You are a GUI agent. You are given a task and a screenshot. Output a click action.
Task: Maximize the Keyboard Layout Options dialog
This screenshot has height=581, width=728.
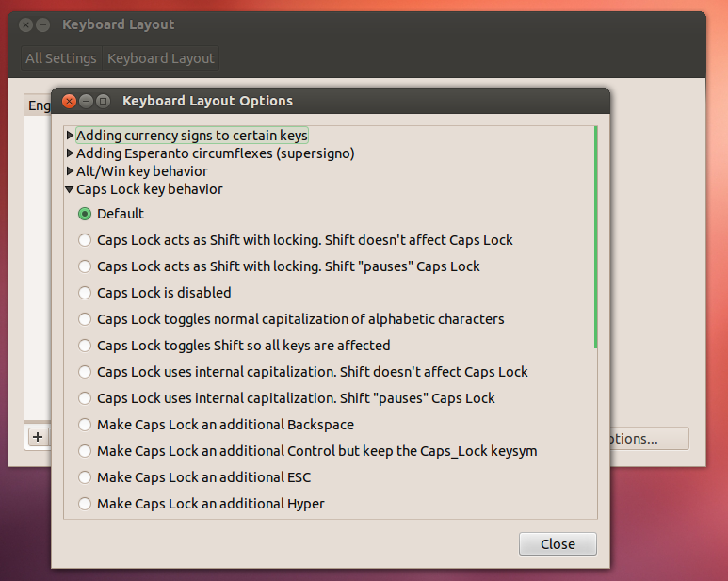pos(104,101)
